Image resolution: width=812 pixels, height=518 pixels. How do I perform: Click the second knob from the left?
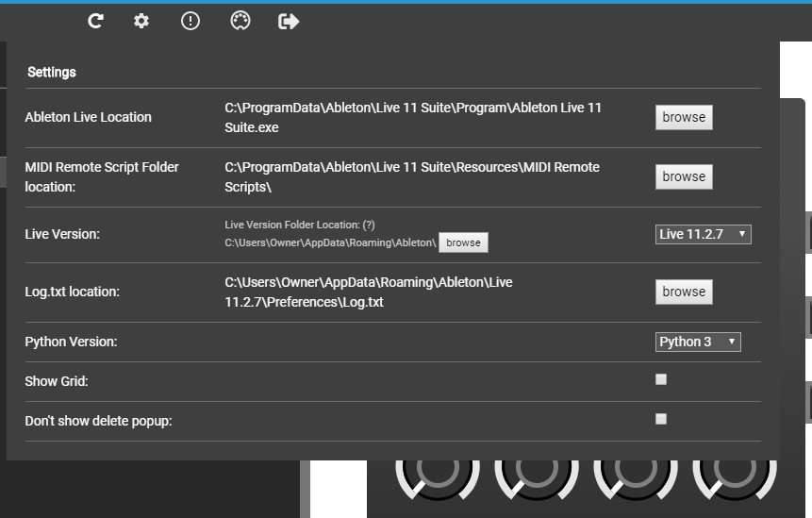tap(537, 475)
